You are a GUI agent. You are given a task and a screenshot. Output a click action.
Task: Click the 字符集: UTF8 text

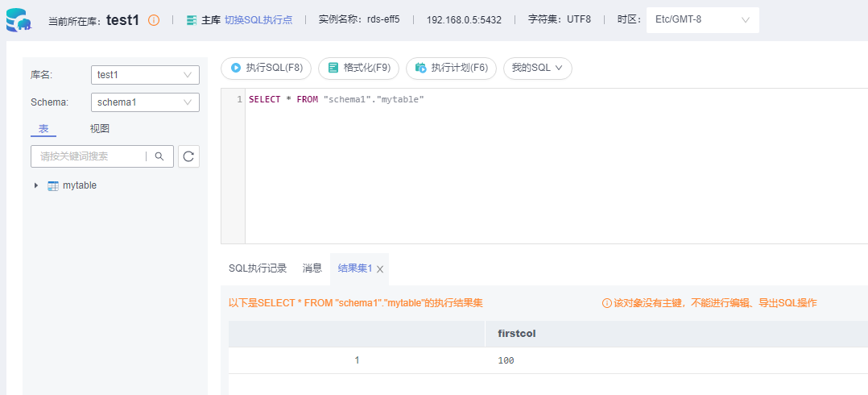click(559, 20)
